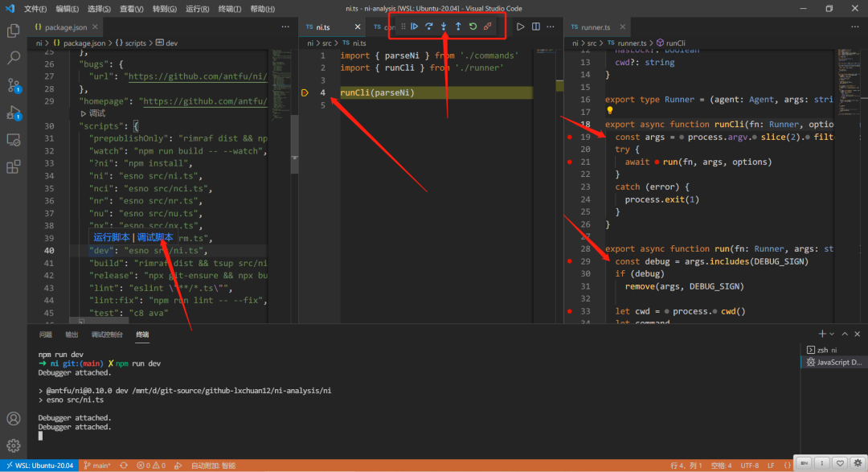Click the Run file play icon in ni.ts editor

click(x=520, y=27)
